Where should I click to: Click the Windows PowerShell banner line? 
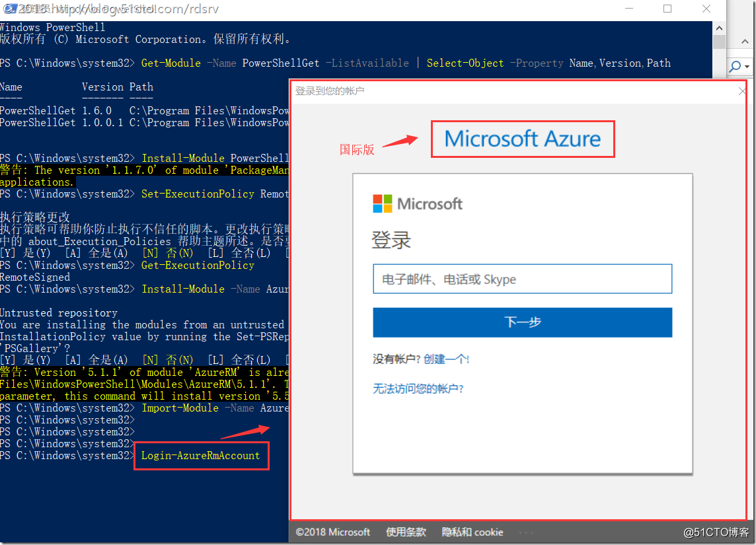(53, 27)
